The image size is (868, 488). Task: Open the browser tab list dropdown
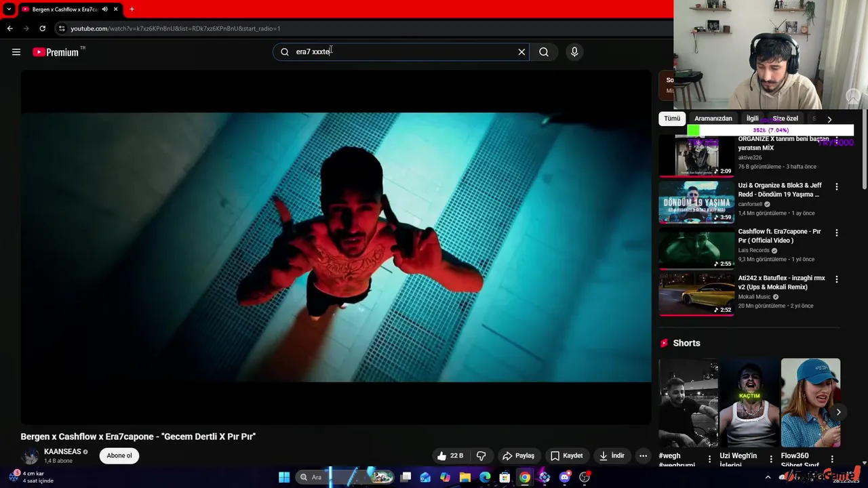tap(9, 9)
